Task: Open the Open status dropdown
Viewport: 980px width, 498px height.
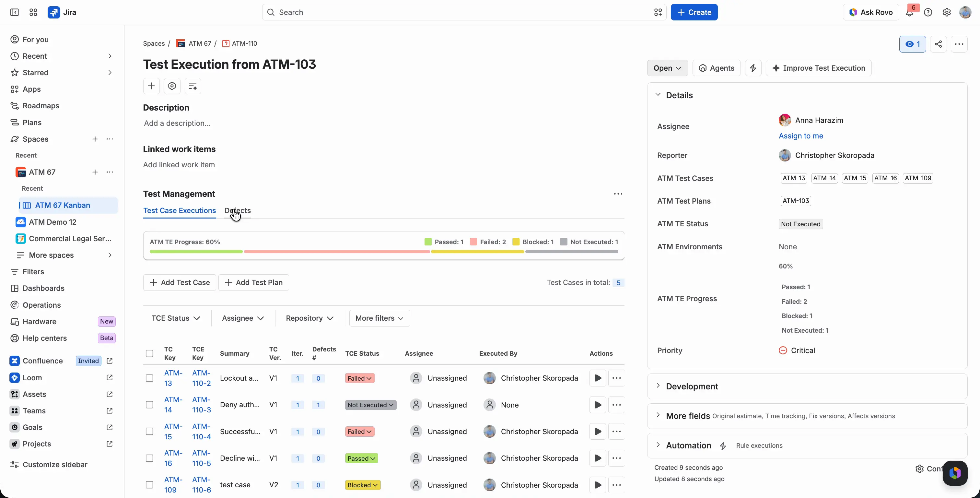Action: click(x=667, y=68)
